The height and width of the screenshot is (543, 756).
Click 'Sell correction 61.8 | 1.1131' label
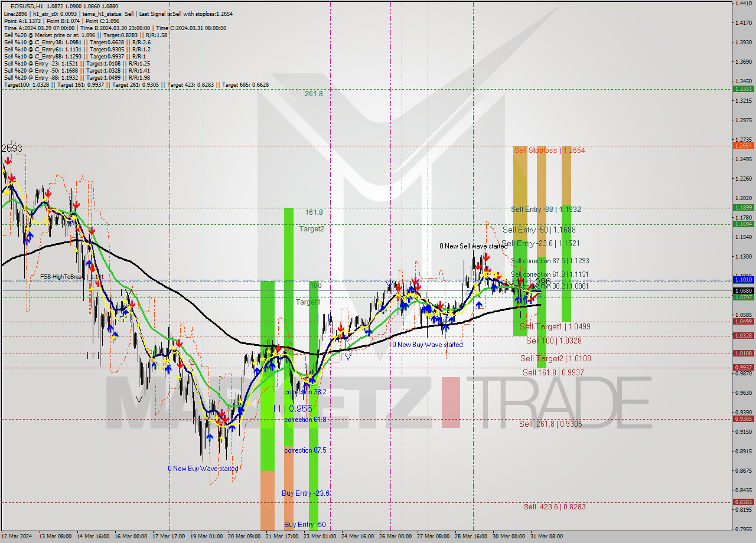pos(550,274)
